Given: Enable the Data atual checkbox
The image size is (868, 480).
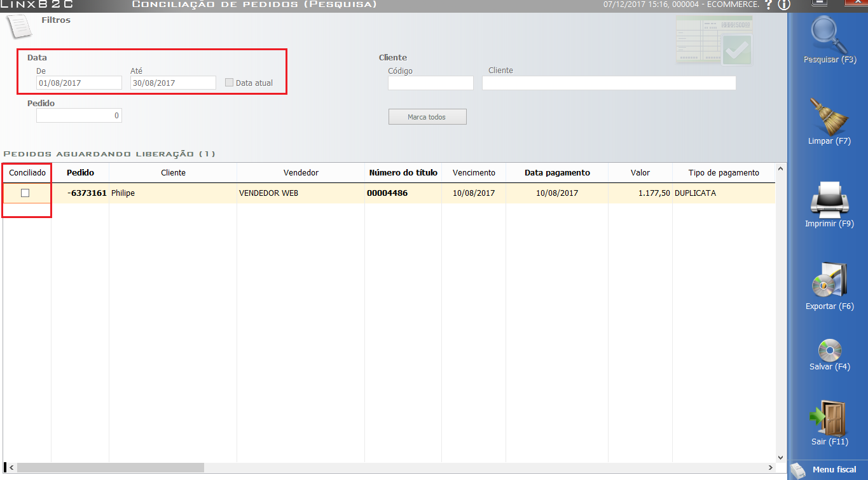Looking at the screenshot, I should tap(230, 83).
